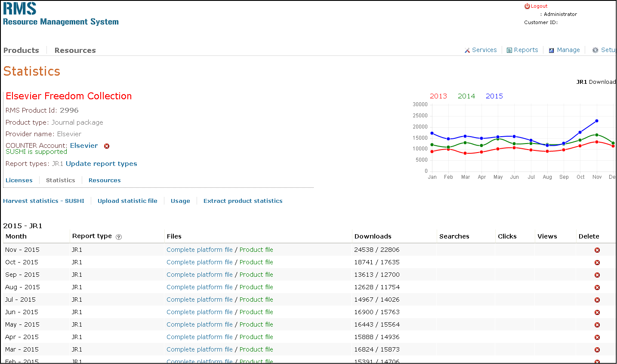Image resolution: width=617 pixels, height=364 pixels.
Task: Click Extract product statistics
Action: click(243, 201)
